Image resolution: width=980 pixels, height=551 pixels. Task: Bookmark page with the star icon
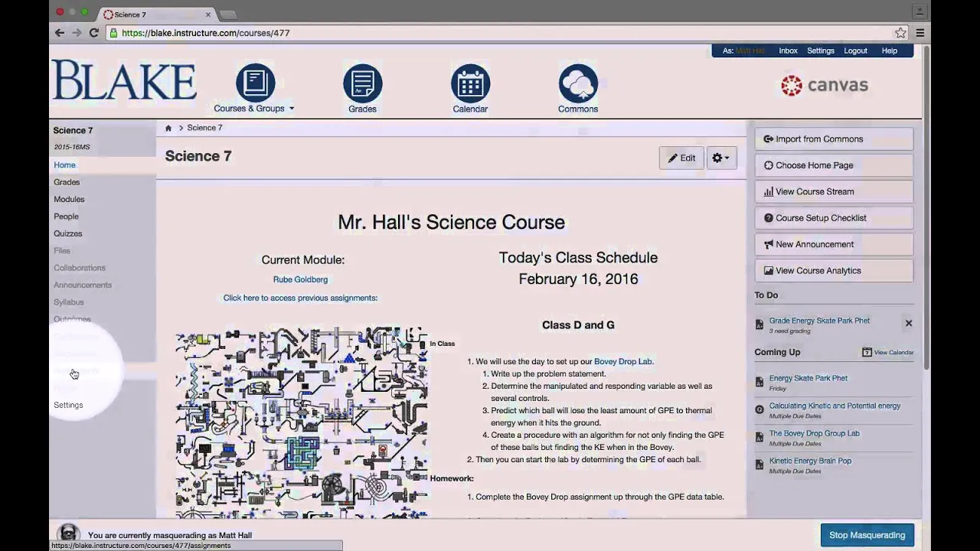point(900,33)
